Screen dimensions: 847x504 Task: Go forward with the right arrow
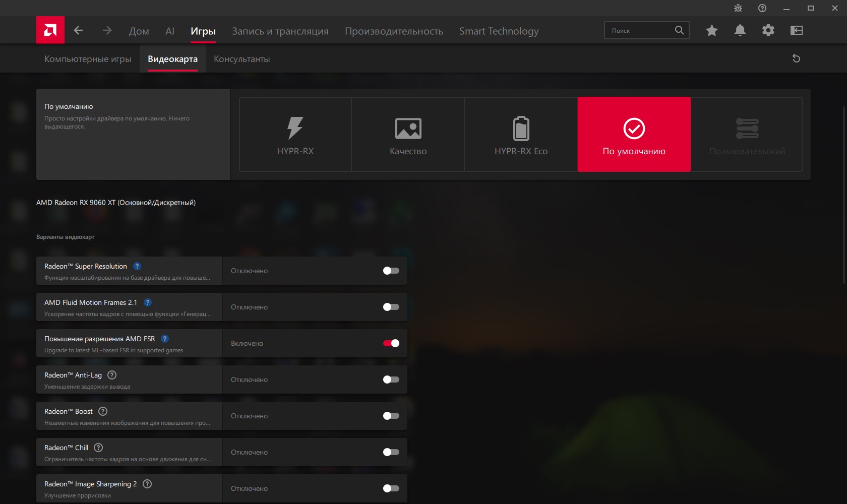107,30
